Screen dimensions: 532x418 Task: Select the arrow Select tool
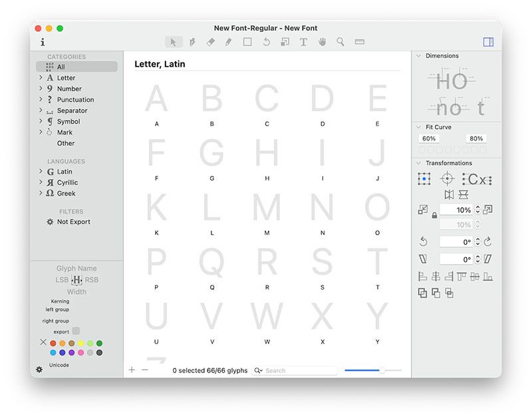tap(174, 42)
